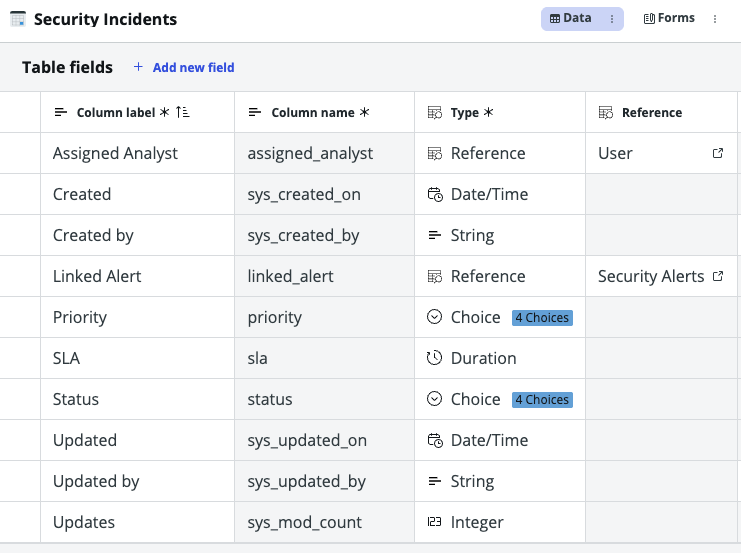Open User reference record link icon
Screen dimensions: 741x553
718,153
